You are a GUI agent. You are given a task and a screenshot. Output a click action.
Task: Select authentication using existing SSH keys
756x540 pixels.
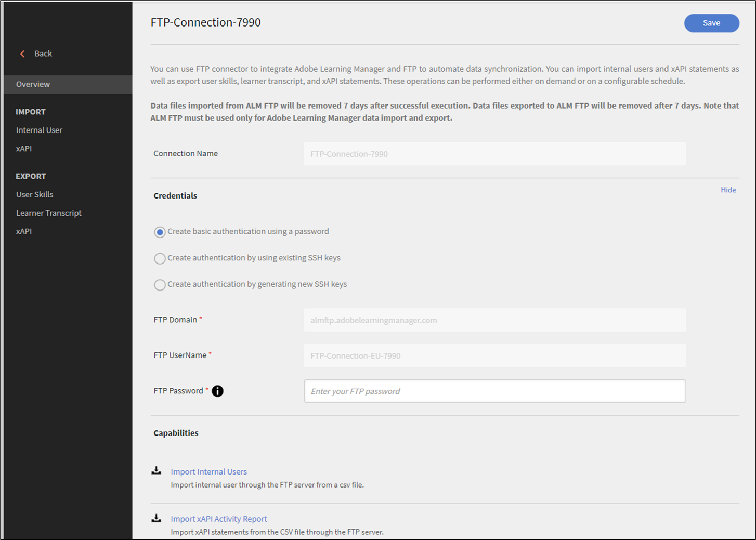pyautogui.click(x=160, y=258)
